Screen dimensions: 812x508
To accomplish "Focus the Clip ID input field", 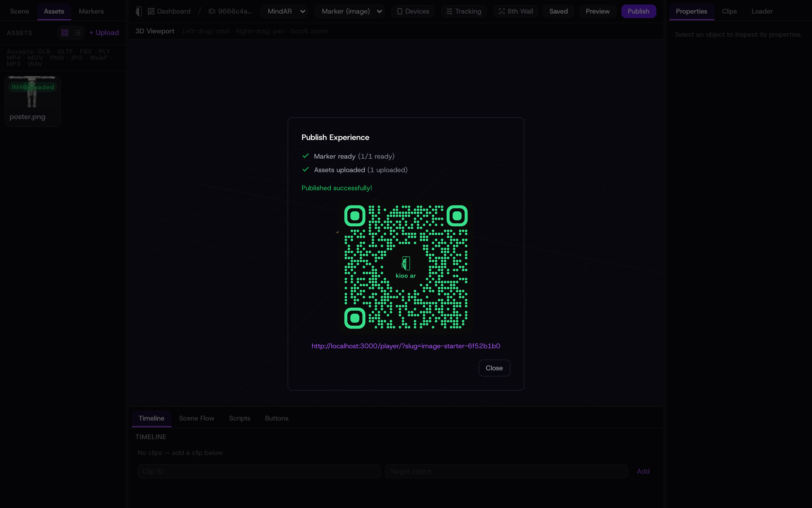I will pyautogui.click(x=259, y=471).
